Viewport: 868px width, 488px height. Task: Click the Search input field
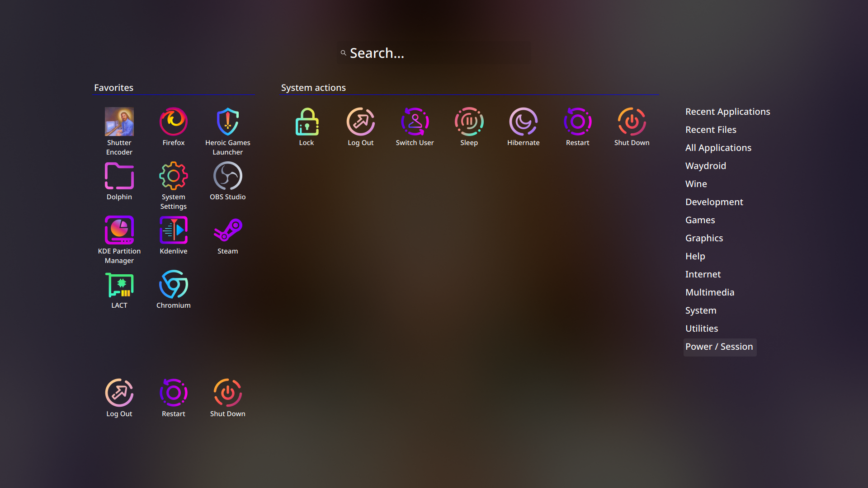[434, 53]
